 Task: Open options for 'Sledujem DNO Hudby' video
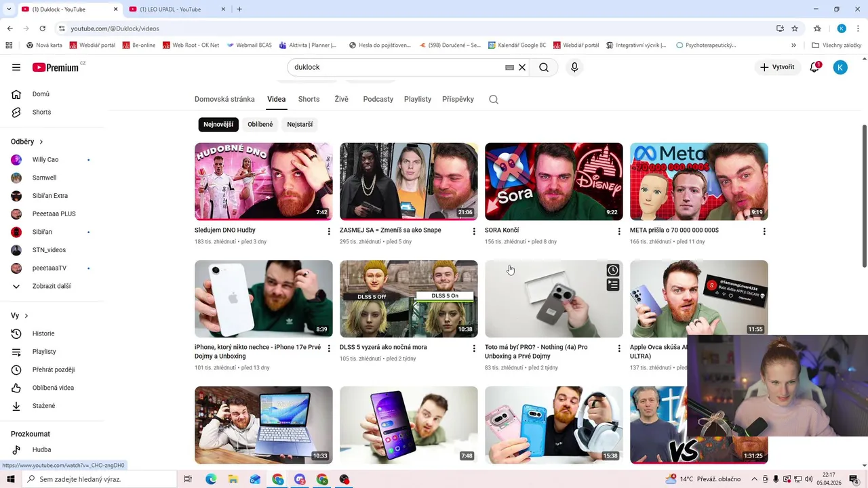(329, 231)
